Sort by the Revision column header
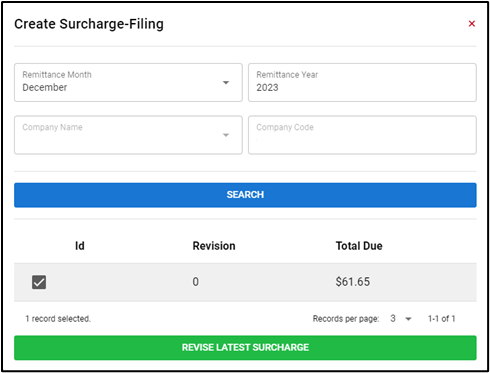Viewport: 490px width, 373px height. point(214,246)
